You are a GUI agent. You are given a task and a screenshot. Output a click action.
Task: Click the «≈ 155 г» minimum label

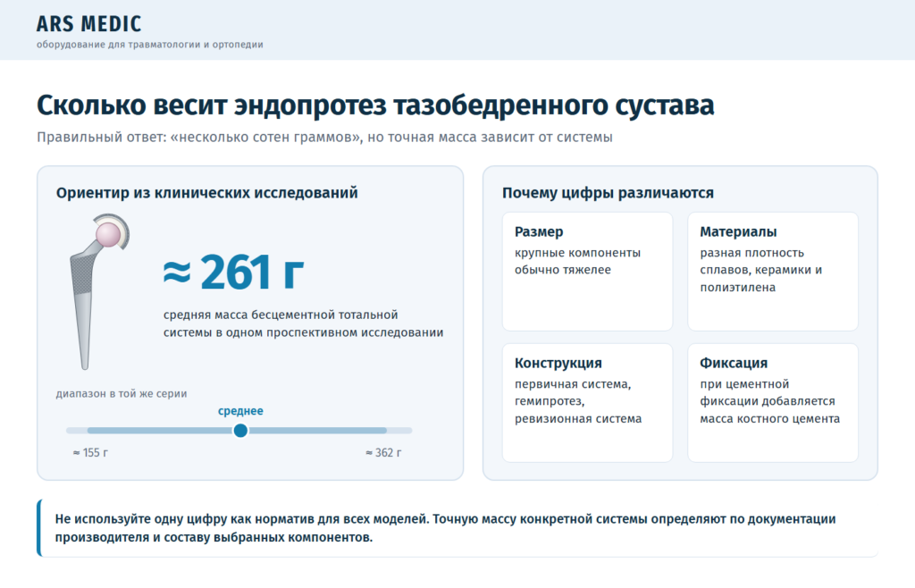click(90, 453)
